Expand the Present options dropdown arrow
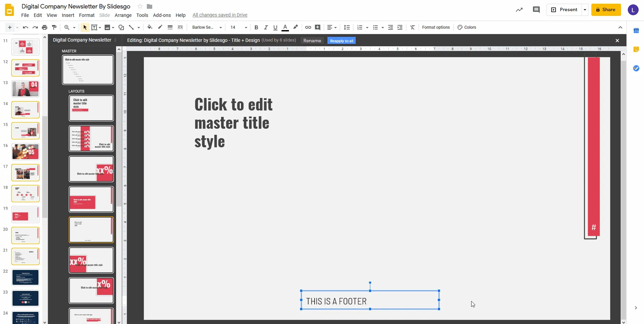 pyautogui.click(x=585, y=9)
